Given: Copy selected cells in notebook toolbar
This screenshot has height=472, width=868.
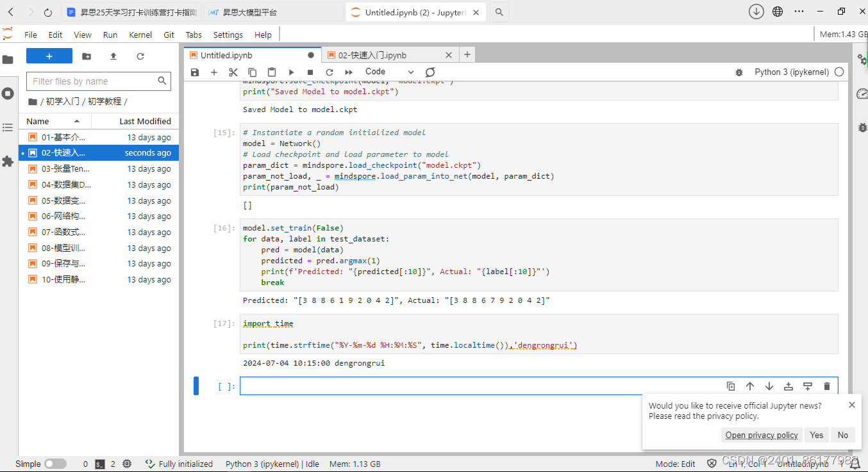Looking at the screenshot, I should [253, 72].
